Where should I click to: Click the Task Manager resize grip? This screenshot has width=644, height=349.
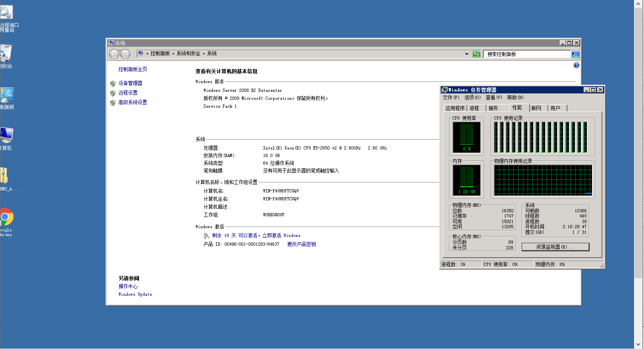[x=602, y=265]
